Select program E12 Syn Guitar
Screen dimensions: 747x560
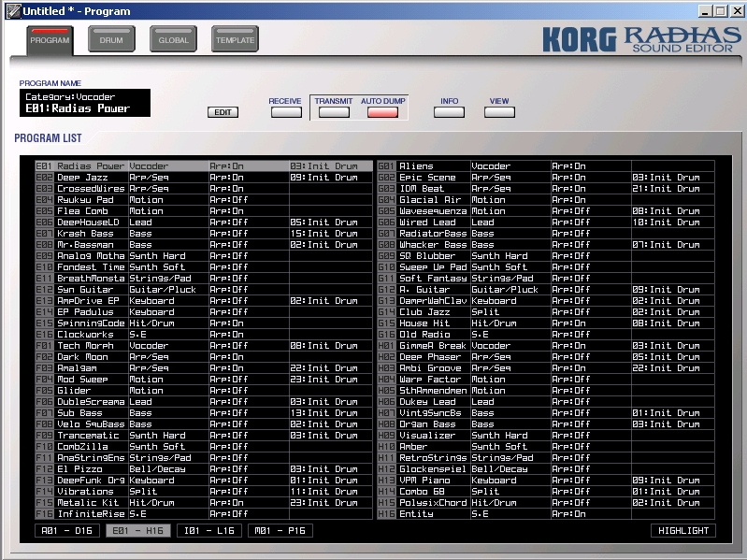click(x=204, y=290)
